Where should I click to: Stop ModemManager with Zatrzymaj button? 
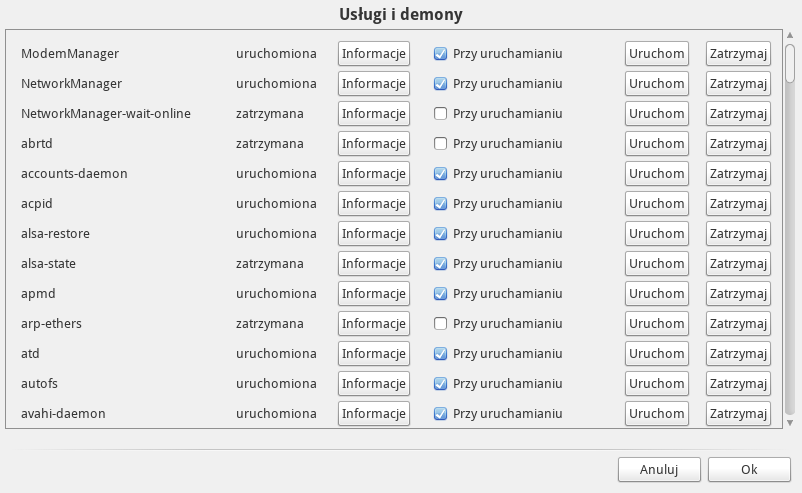point(738,54)
